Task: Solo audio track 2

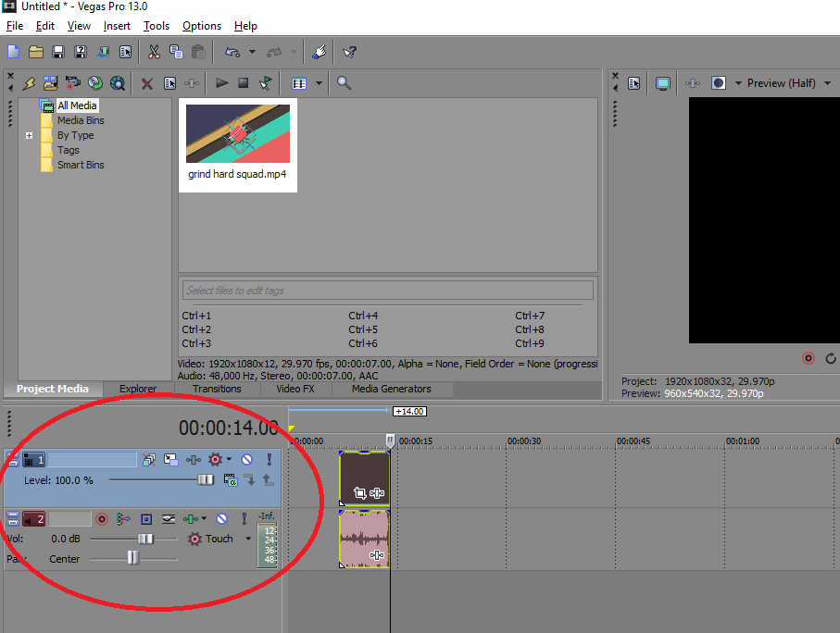Action: pos(244,518)
